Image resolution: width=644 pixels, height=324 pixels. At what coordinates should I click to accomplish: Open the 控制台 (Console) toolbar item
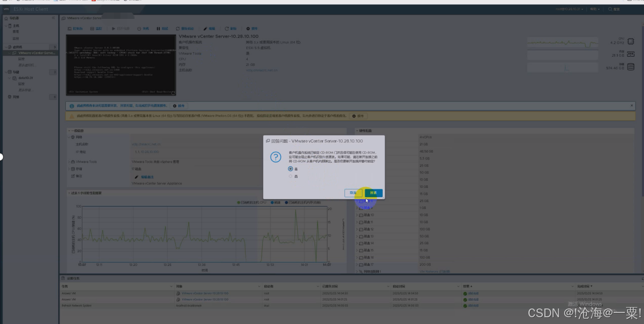(75, 29)
